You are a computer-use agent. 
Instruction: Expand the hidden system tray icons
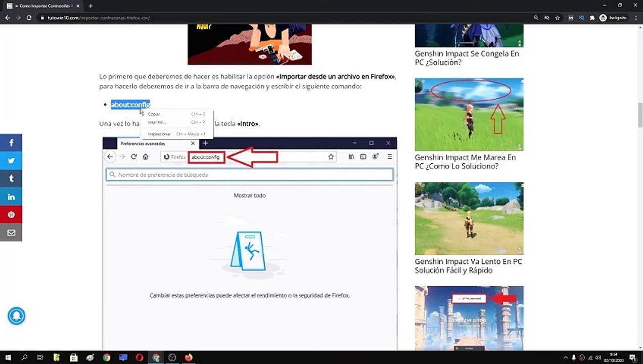[x=566, y=357]
